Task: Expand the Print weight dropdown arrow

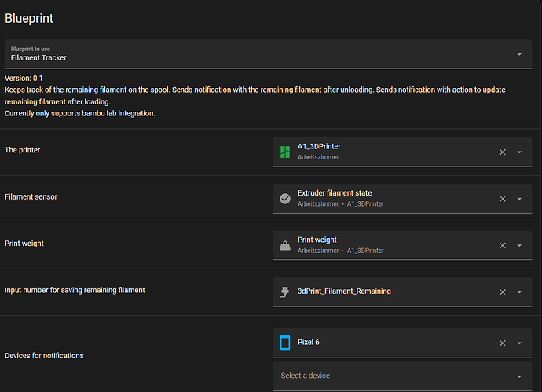Action: coord(519,245)
